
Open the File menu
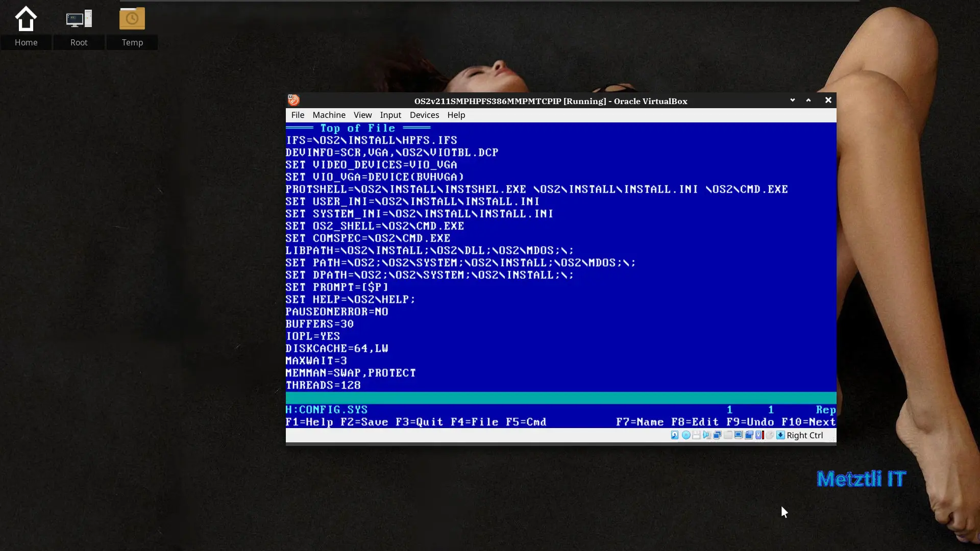pos(298,115)
